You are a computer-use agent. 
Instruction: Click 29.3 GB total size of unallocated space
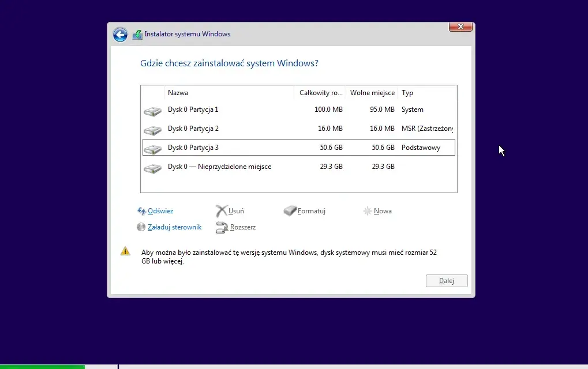pyautogui.click(x=331, y=166)
